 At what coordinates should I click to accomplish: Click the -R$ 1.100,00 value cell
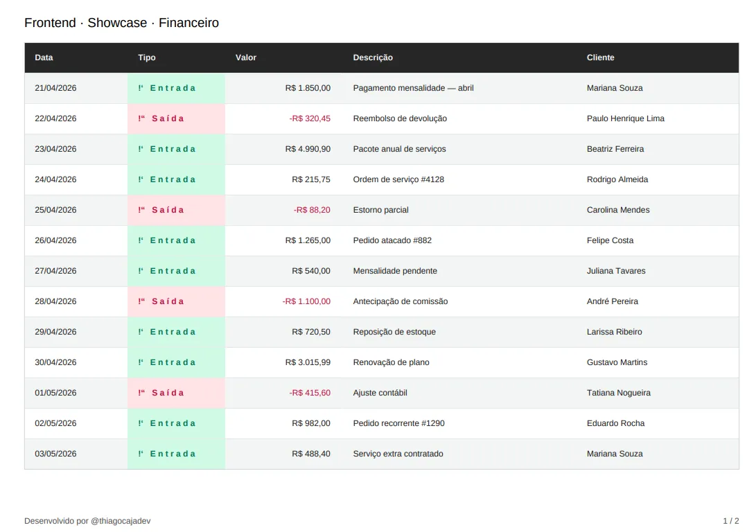[307, 301]
